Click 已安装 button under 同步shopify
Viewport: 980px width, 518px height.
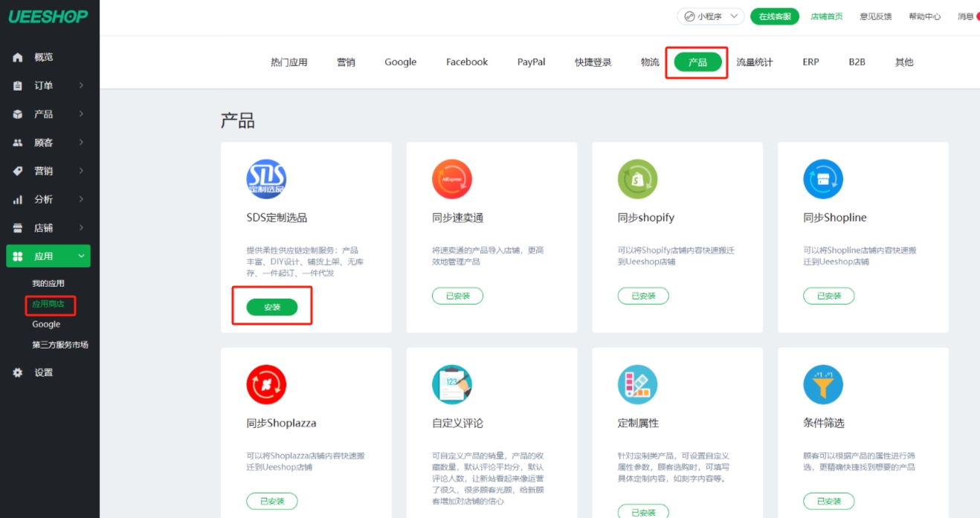[x=643, y=296]
